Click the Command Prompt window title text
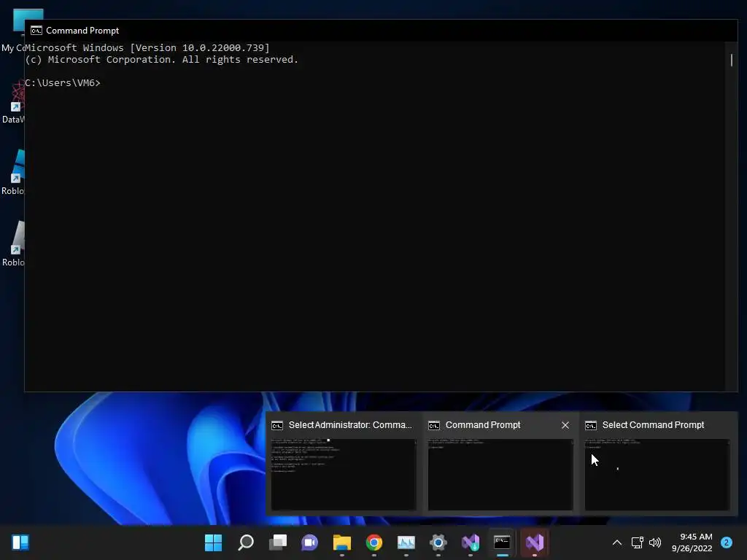This screenshot has height=560, width=747. [82, 31]
